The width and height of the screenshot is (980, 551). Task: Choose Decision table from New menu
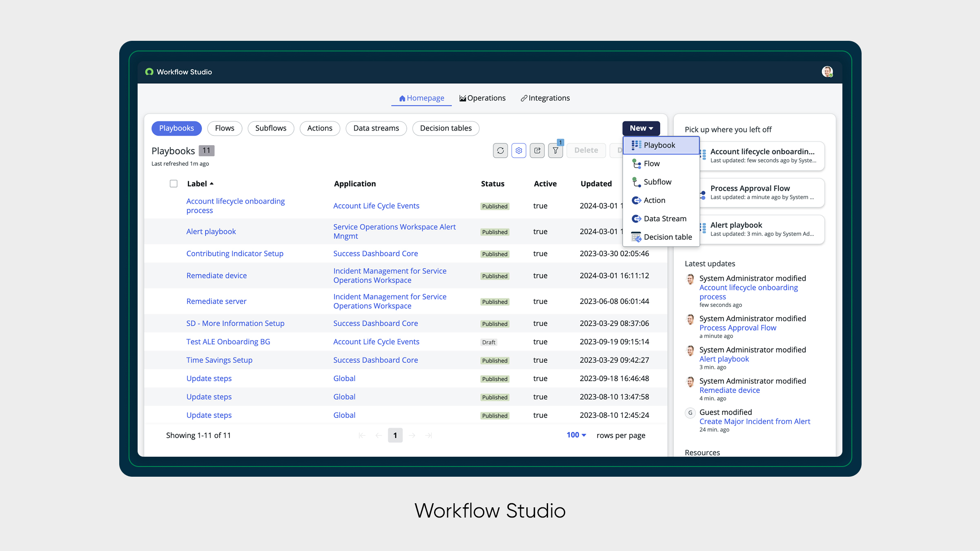coord(667,237)
